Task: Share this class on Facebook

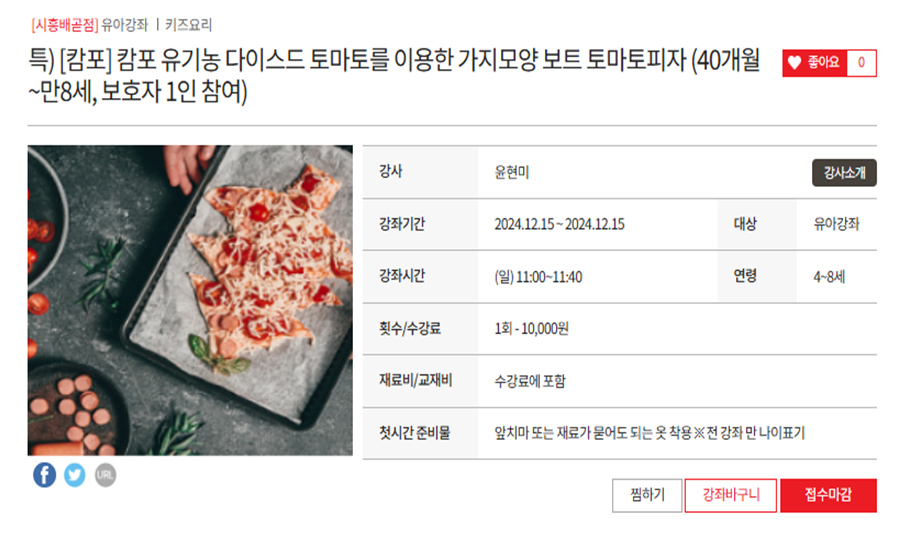Action: (44, 475)
